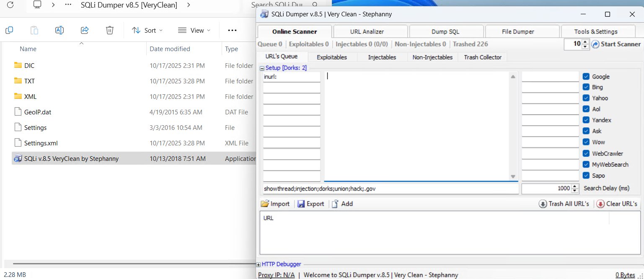Uncheck the WebCrawler search engine checkbox

tap(586, 153)
